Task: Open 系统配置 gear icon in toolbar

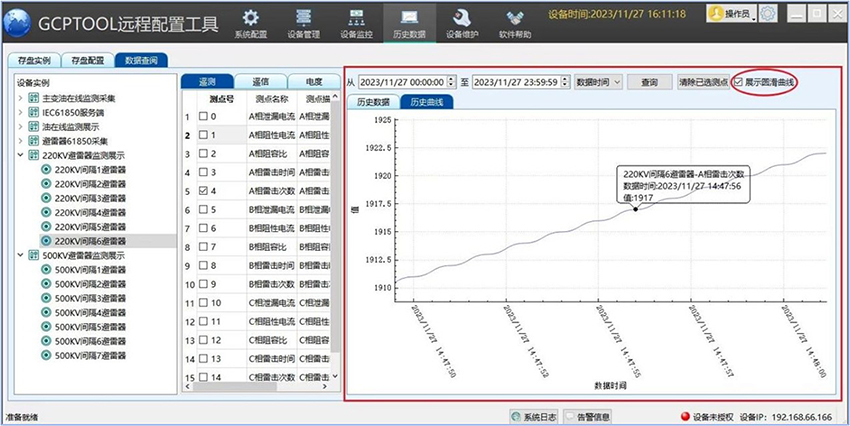Action: coord(251,17)
